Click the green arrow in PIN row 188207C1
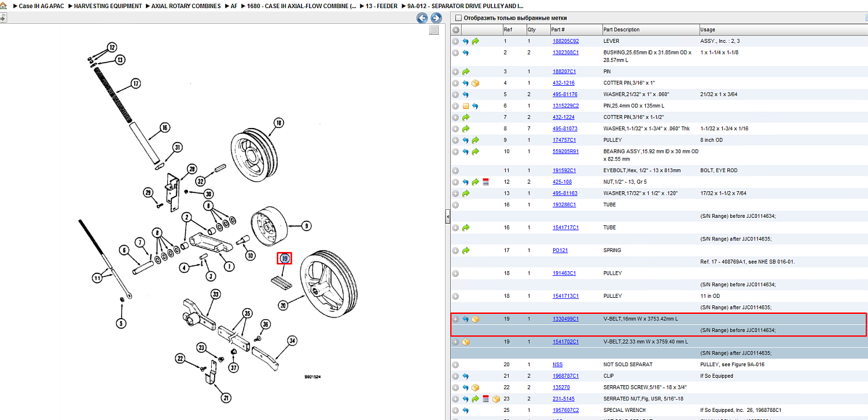This screenshot has width=868, height=420. click(465, 71)
